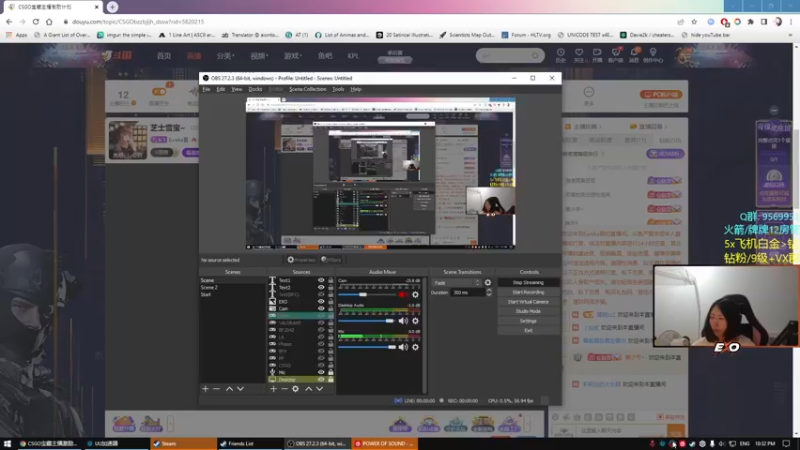Hide the Text2 source
The image size is (800, 450).
click(x=321, y=287)
